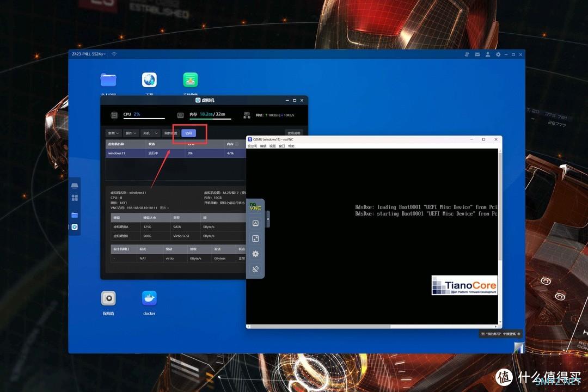Open the 使用说明 button

click(293, 133)
